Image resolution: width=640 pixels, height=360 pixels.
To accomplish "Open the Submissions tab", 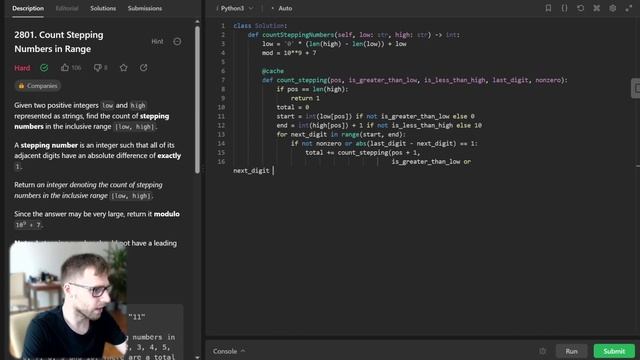I will point(144,8).
